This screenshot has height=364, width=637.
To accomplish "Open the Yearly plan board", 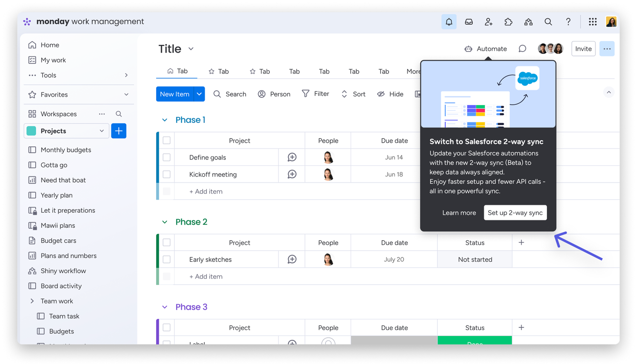I will pyautogui.click(x=56, y=195).
